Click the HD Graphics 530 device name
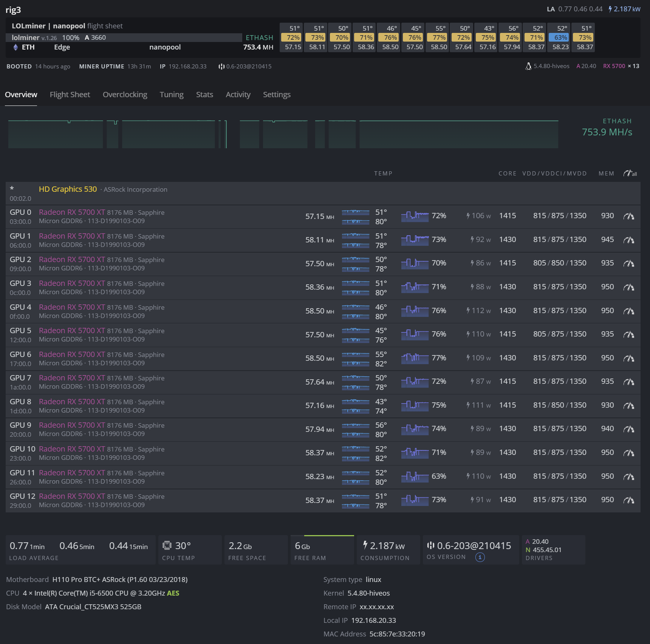The image size is (650, 644). pos(68,189)
